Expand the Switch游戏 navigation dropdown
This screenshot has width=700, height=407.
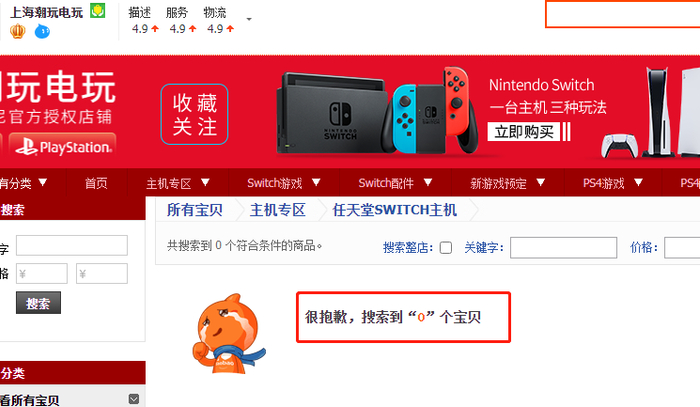(x=316, y=182)
